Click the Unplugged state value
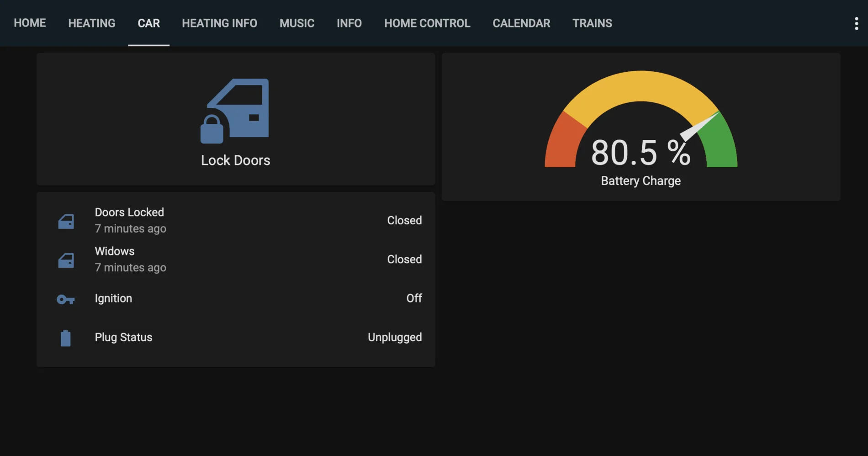 [395, 337]
